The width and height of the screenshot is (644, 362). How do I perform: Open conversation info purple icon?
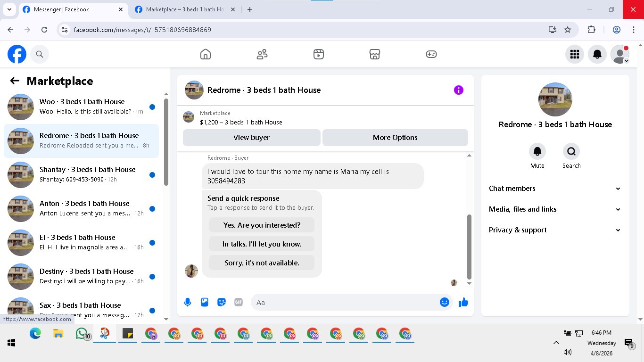459,90
